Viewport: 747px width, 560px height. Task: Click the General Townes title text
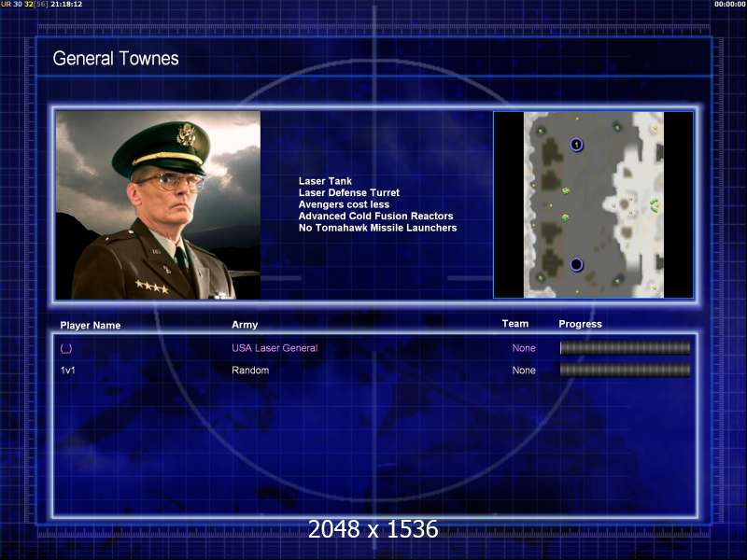point(116,59)
